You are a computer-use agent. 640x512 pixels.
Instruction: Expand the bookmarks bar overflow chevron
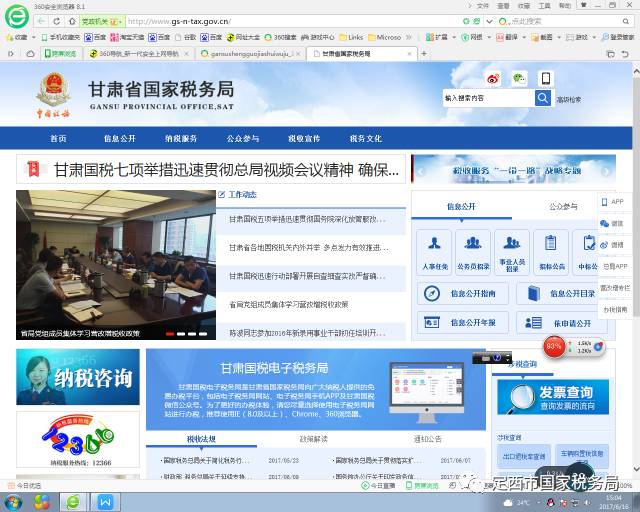coord(409,37)
